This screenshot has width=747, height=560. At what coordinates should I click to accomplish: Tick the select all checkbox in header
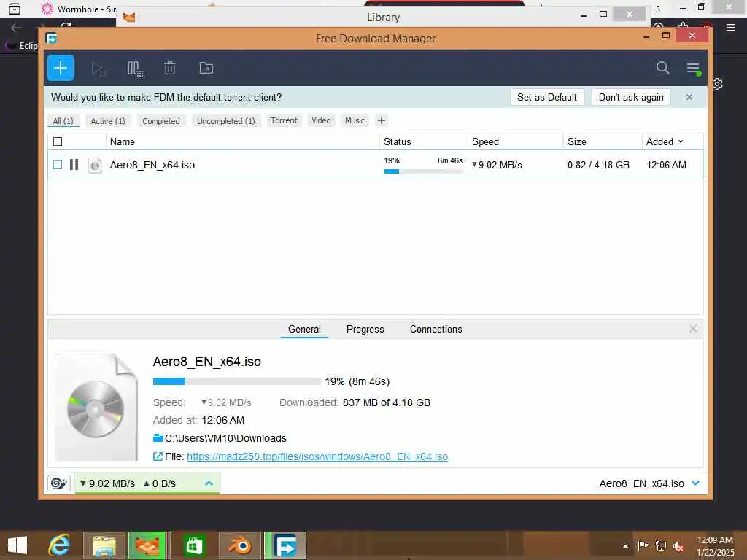58,141
